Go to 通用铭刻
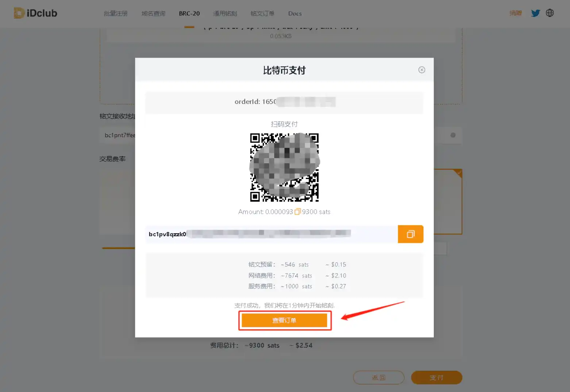 click(x=225, y=13)
